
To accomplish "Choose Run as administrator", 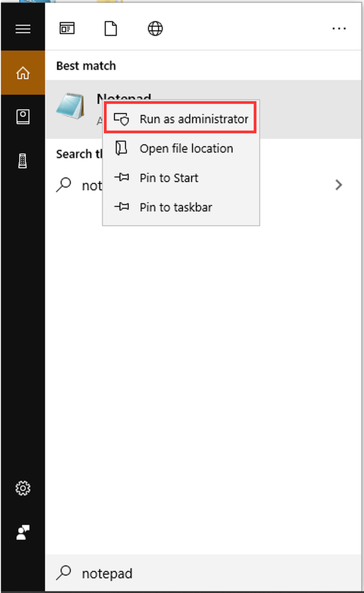I will click(180, 119).
